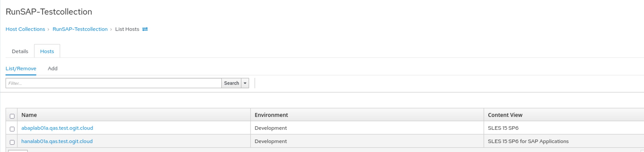
Task: Toggle the select-all hosts checkbox
Action: [12, 116]
